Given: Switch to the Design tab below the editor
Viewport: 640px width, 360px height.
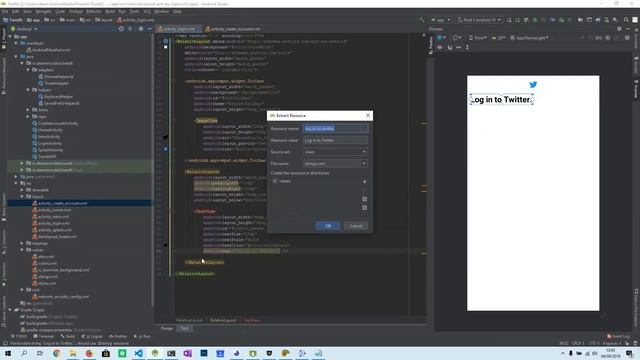Looking at the screenshot, I should [x=167, y=329].
